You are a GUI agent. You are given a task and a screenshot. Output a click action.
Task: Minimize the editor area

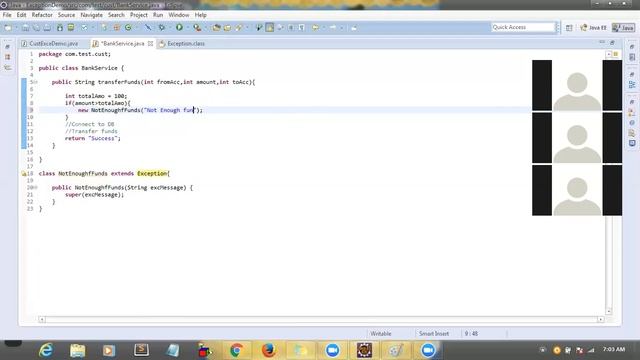pos(602,42)
